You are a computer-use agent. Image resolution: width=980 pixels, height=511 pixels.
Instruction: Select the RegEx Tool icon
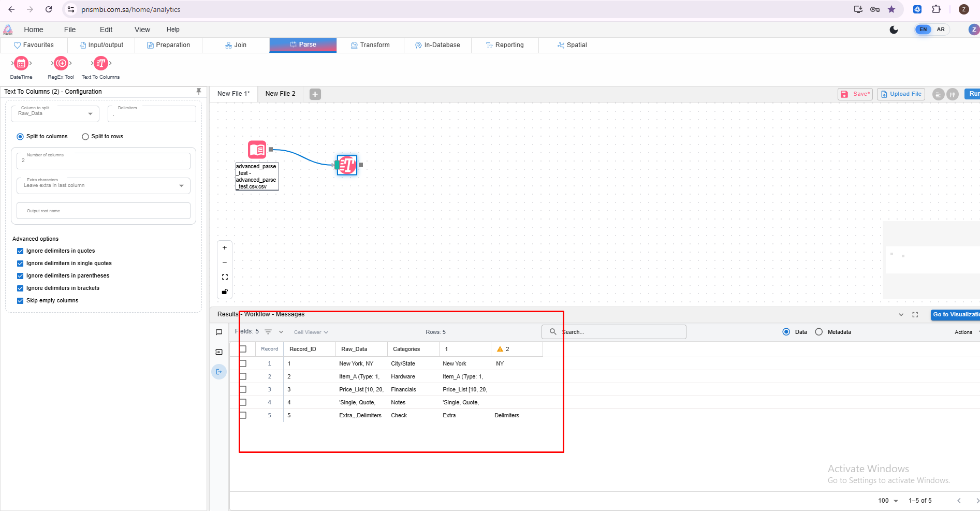61,64
